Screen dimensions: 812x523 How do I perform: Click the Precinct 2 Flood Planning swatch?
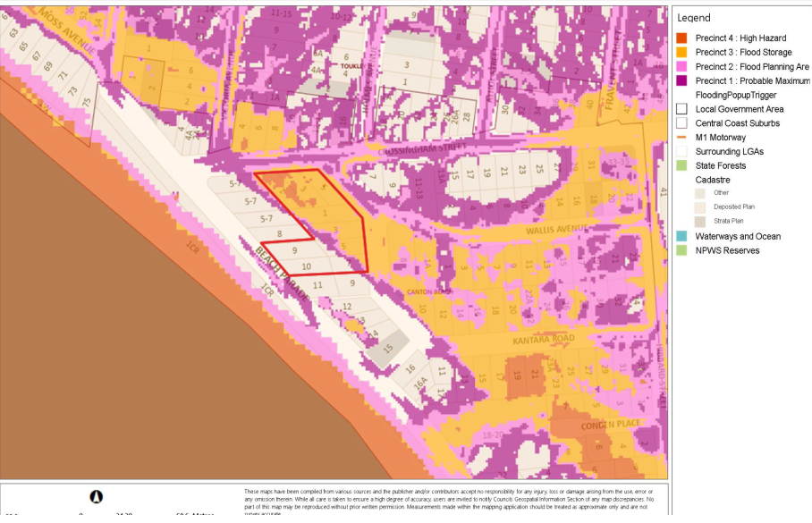point(681,67)
